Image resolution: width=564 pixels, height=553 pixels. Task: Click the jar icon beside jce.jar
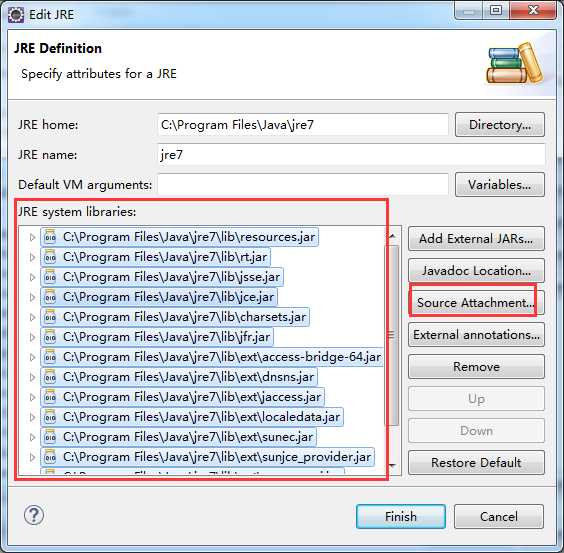(50, 297)
